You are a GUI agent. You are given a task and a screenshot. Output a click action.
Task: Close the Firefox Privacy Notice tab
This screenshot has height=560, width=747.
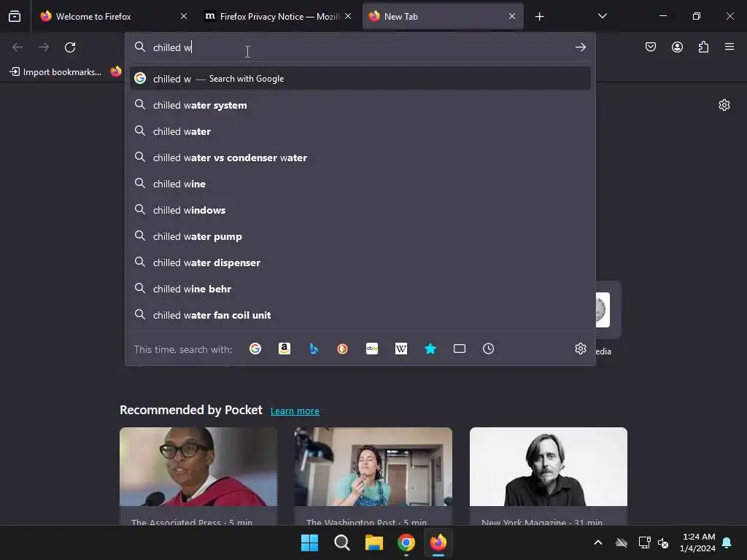348,16
